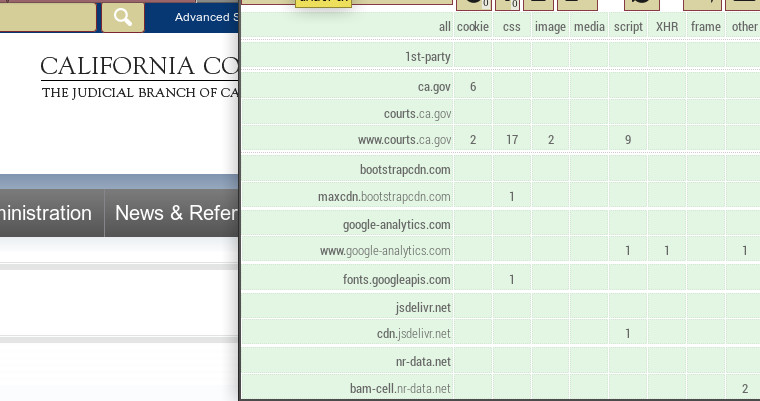Click the 'XHR' column header
This screenshot has height=401, width=760.
click(x=667, y=26)
